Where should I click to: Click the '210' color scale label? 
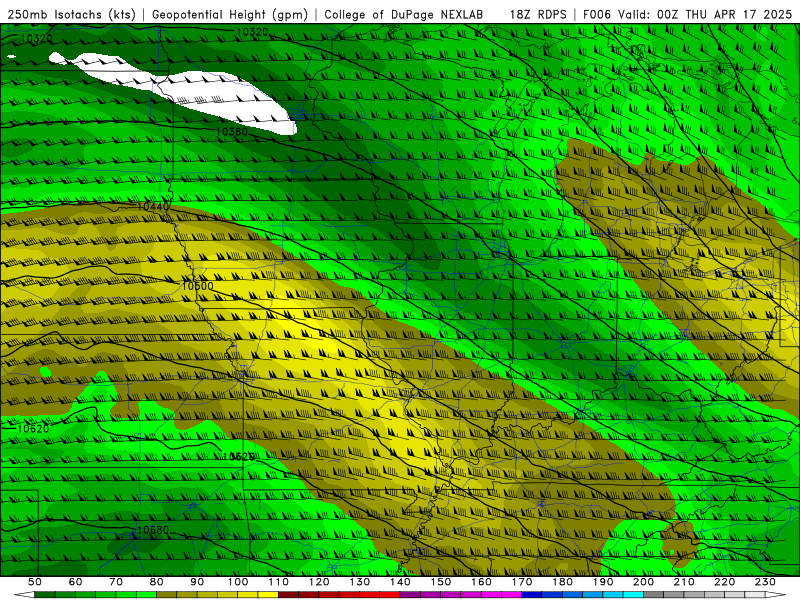tap(684, 582)
